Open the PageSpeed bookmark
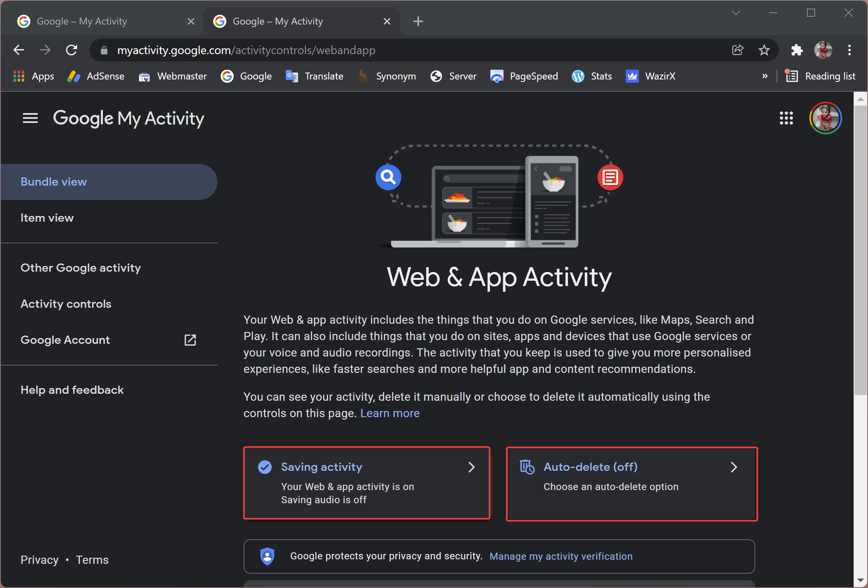 (524, 76)
